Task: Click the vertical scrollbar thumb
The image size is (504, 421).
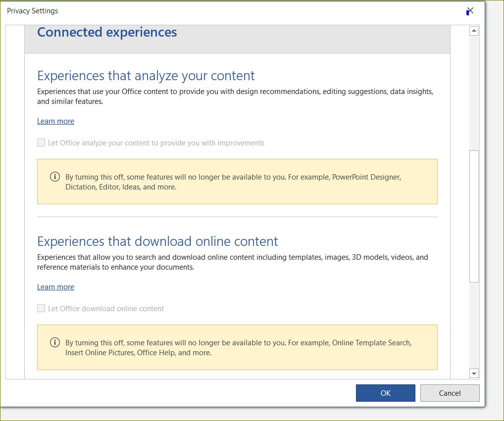Action: coord(474,216)
